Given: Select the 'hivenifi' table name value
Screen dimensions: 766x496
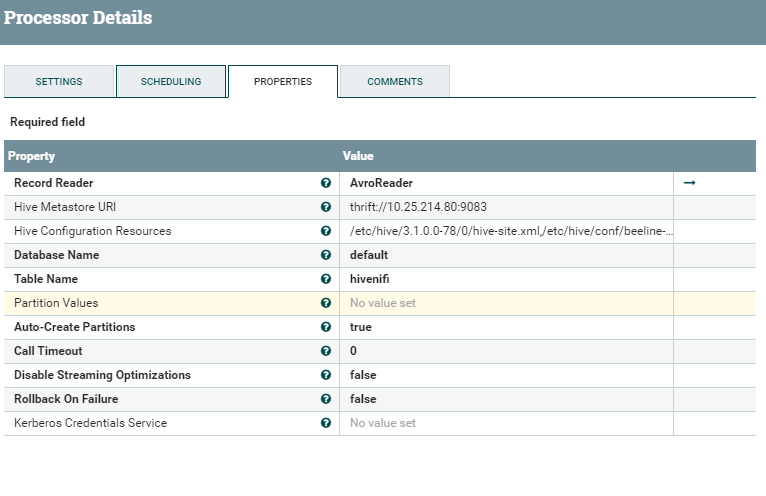Looking at the screenshot, I should [369, 279].
